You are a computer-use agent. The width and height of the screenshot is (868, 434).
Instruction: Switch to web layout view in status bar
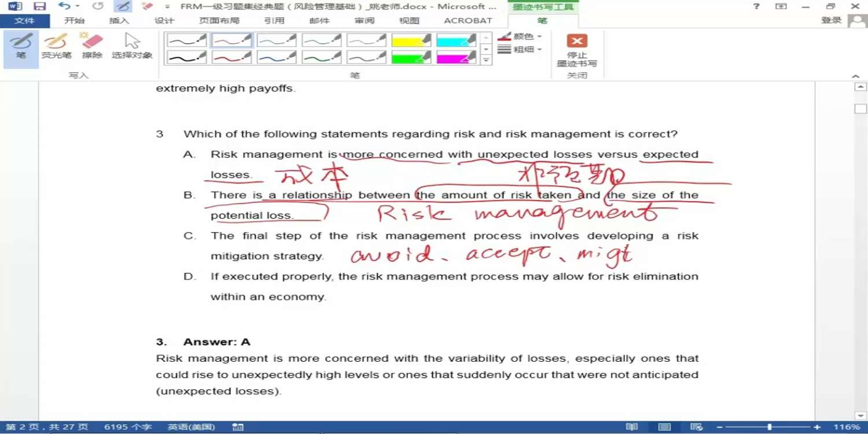(697, 427)
